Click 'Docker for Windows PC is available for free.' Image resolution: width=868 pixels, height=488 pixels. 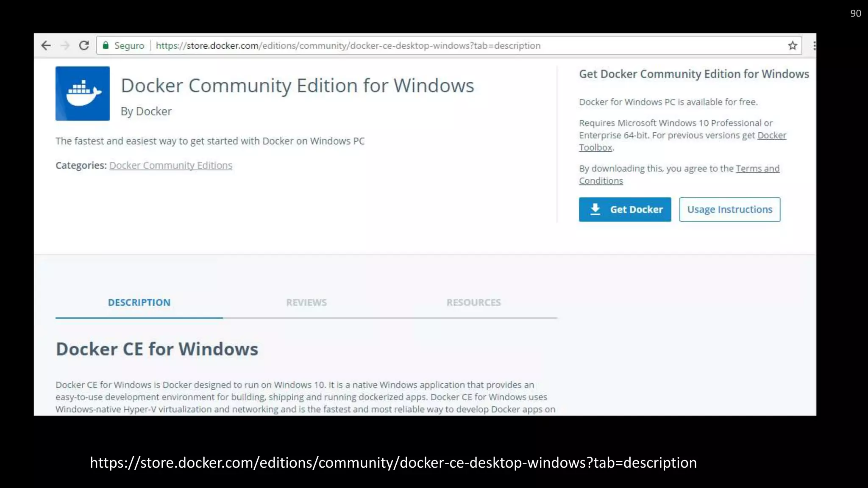pos(668,102)
